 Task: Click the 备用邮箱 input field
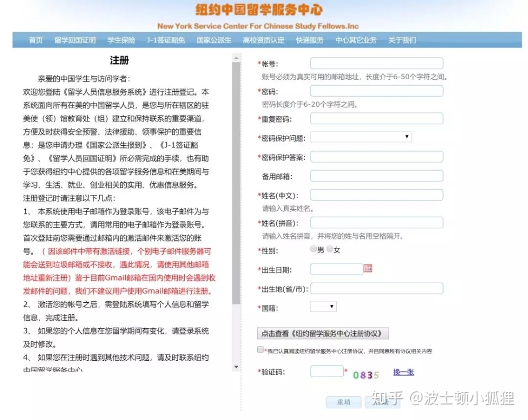(x=376, y=176)
